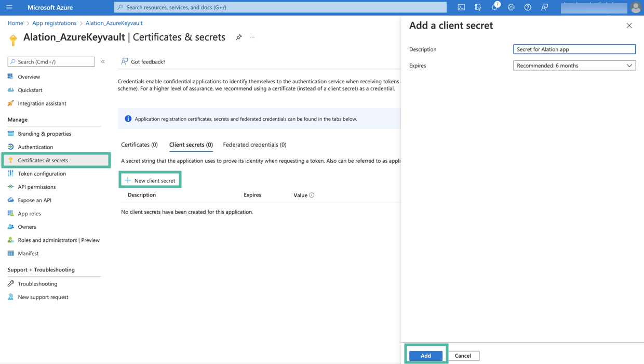This screenshot has width=644, height=364.
Task: Click the Expose an API cloud icon
Action: point(10,200)
